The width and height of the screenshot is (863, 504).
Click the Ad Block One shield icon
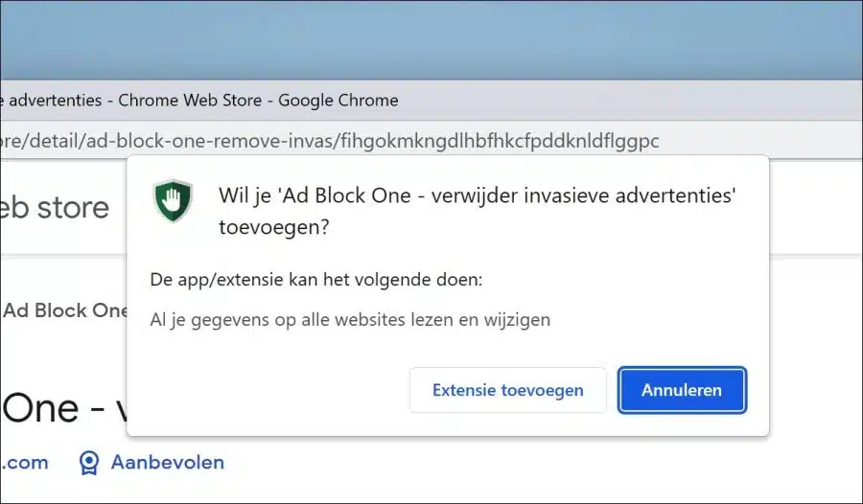point(173,200)
